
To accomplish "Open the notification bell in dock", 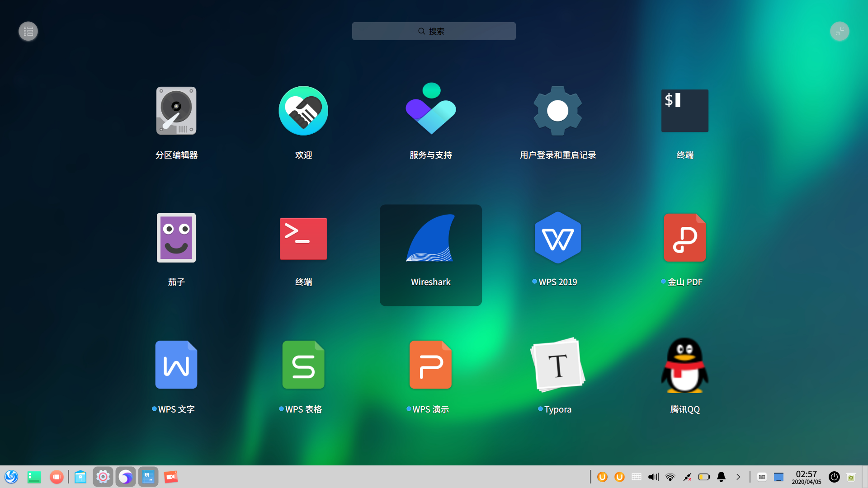I will point(721,477).
